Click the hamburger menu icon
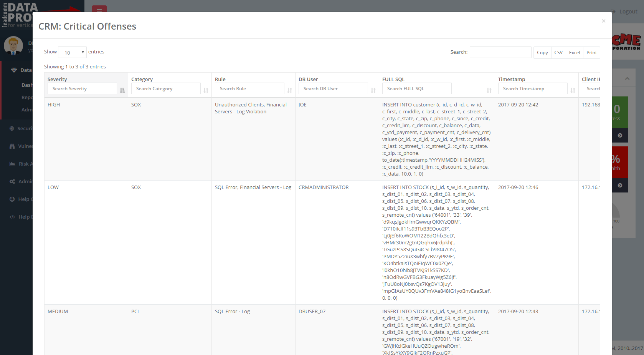The height and width of the screenshot is (355, 644). pyautogui.click(x=99, y=10)
